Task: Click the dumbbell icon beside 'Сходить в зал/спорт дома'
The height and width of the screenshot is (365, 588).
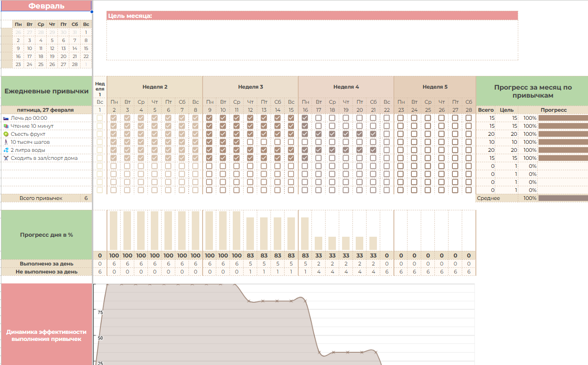Action: click(x=6, y=158)
